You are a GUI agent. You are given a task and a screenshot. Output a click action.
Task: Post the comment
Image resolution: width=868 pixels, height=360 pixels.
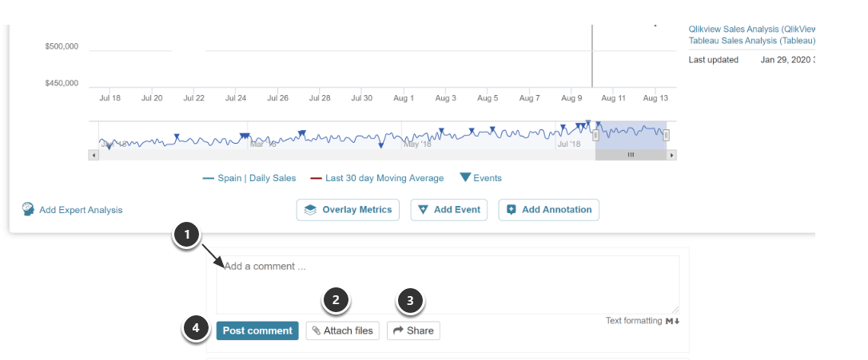[257, 330]
